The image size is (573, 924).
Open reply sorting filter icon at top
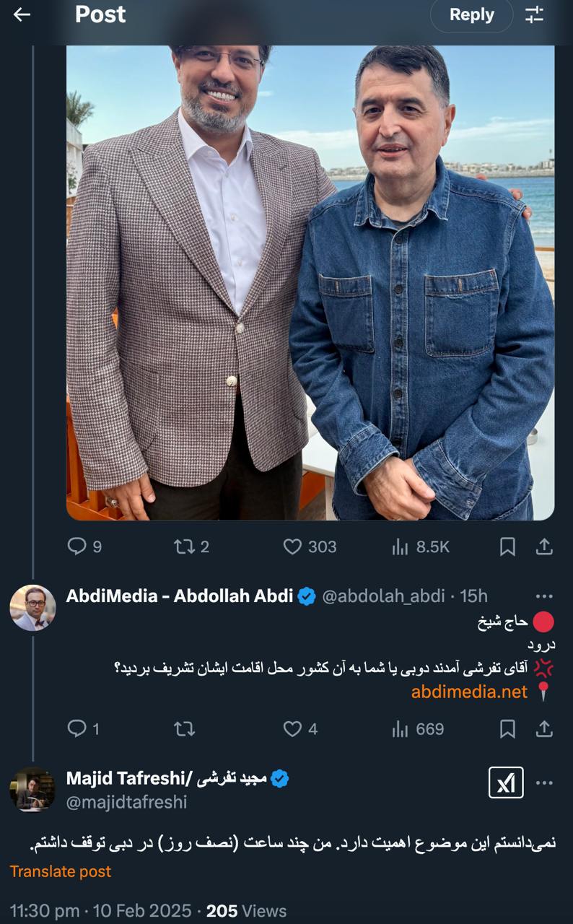534,14
